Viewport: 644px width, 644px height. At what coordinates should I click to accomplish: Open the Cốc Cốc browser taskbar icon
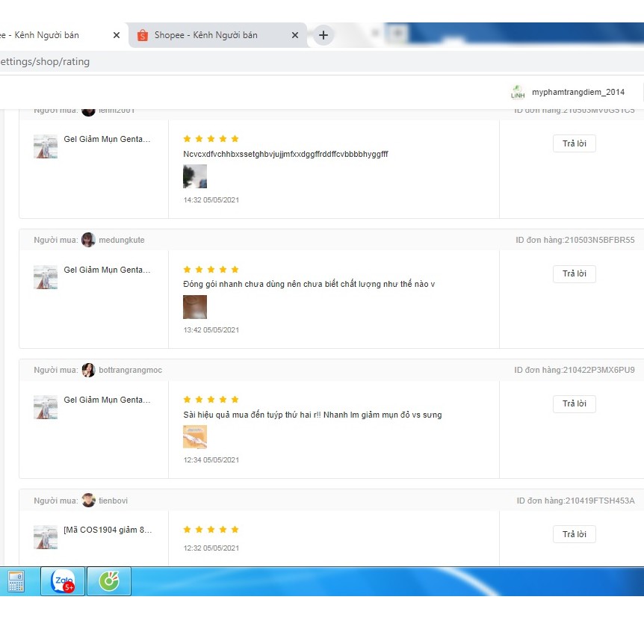pyautogui.click(x=109, y=581)
